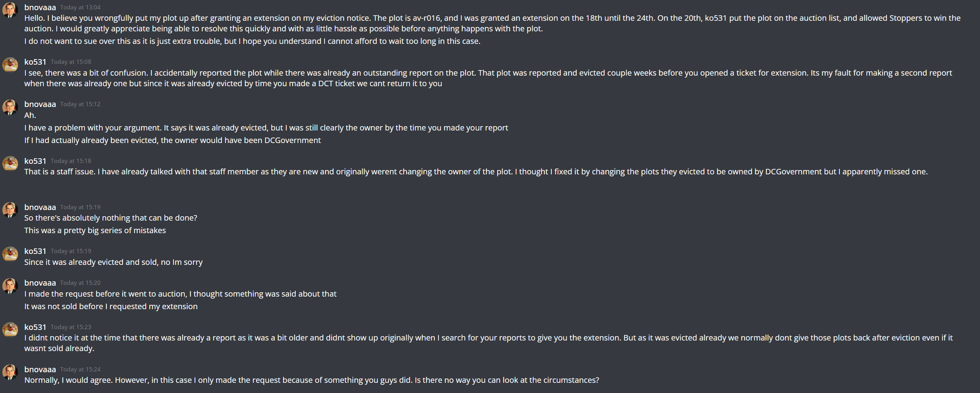The image size is (980, 393).
Task: Select the bnovaaa username at 15:12
Action: (40, 104)
